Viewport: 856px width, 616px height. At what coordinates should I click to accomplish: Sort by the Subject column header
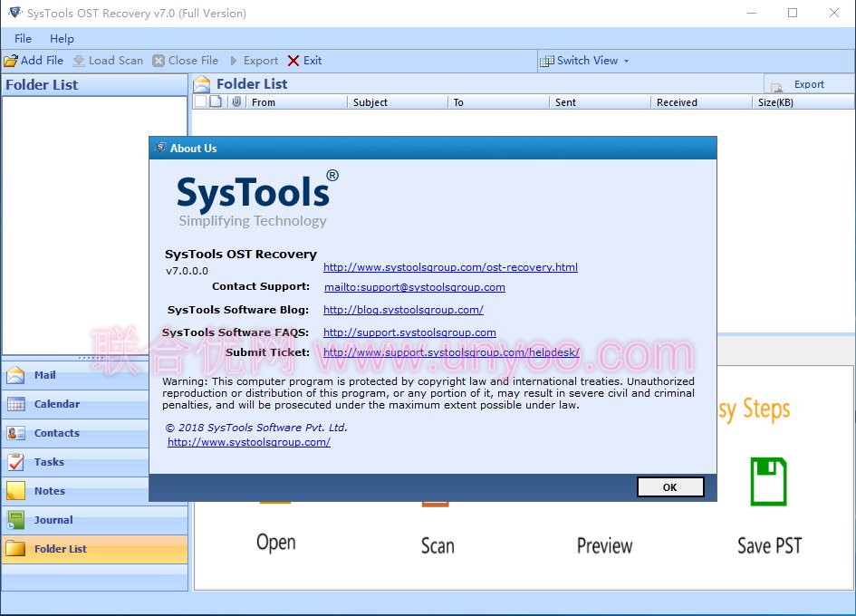click(398, 102)
